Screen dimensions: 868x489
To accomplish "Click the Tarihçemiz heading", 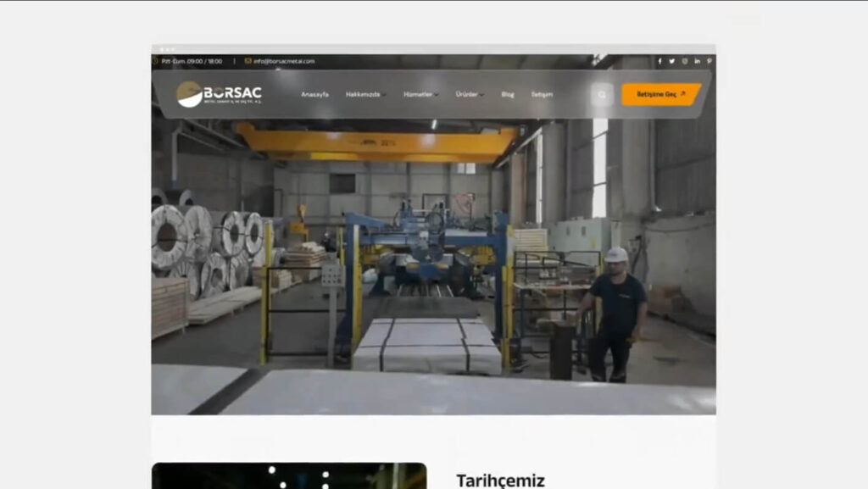I will (x=500, y=481).
